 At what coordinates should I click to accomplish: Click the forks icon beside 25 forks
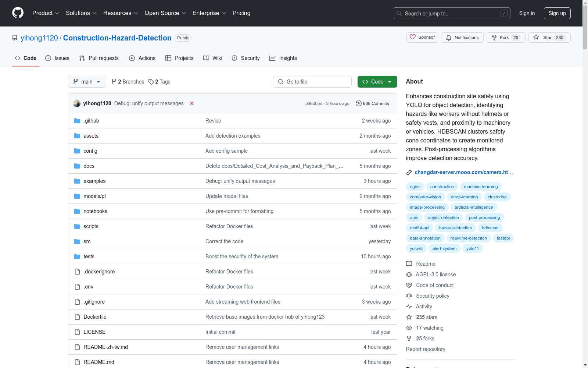point(409,339)
